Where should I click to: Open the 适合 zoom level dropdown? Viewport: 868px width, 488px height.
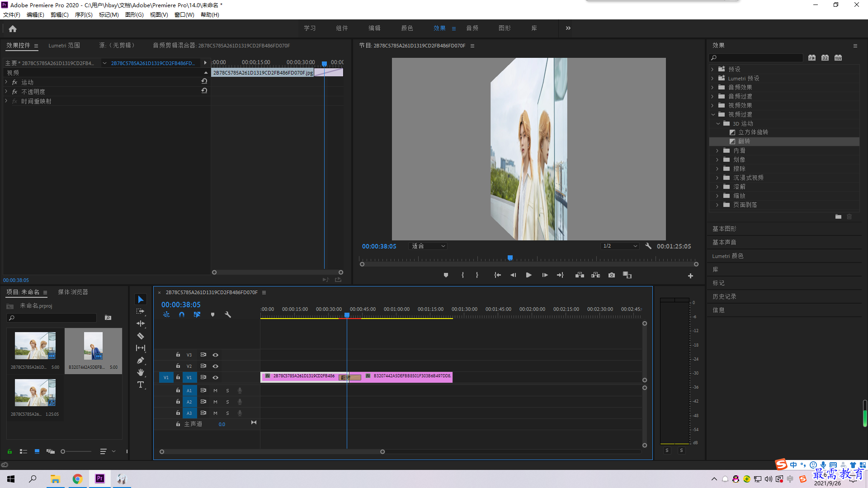pyautogui.click(x=428, y=246)
